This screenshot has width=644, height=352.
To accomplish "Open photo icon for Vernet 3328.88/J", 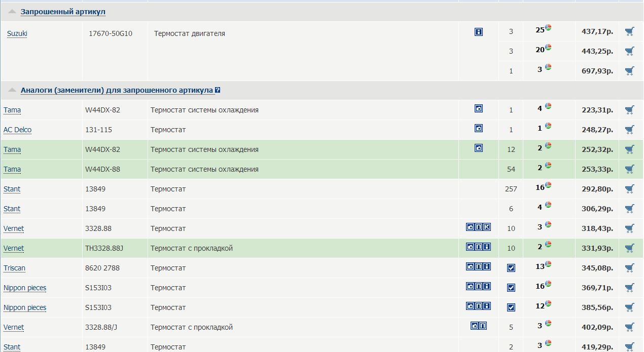I will pos(475,326).
